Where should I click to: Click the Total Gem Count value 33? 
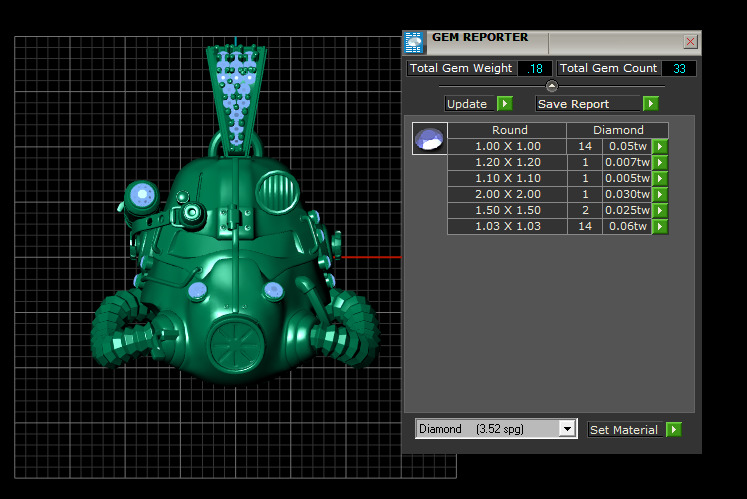coord(679,69)
